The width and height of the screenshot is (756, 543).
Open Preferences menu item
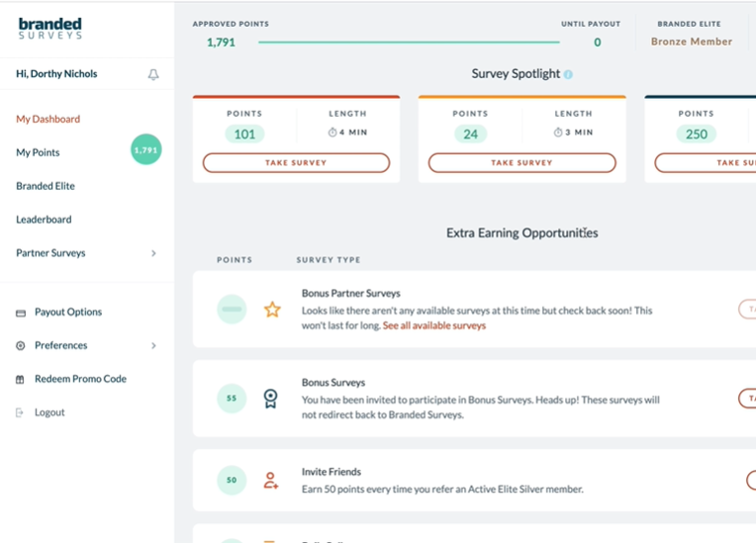61,345
